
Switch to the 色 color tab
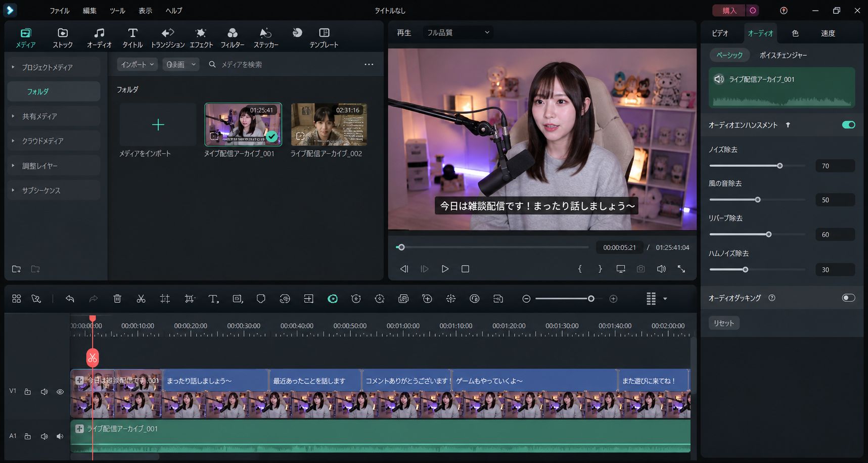point(795,33)
